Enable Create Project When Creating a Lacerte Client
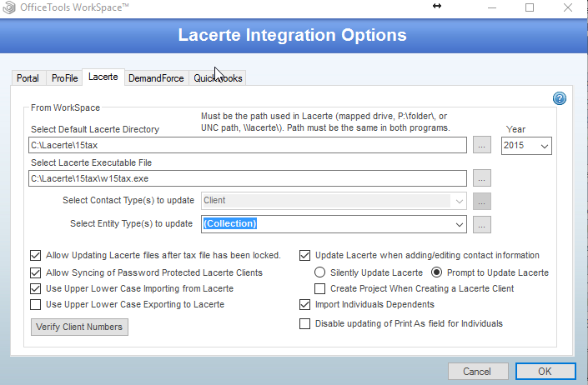Screen dimensions: 588x385 (320, 288)
